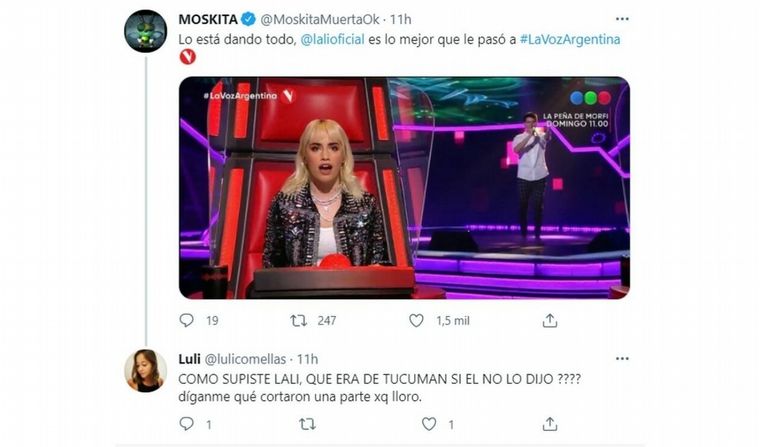The image size is (760, 447).
Task: Share MOSKITA's tweet via share icon
Action: [550, 320]
